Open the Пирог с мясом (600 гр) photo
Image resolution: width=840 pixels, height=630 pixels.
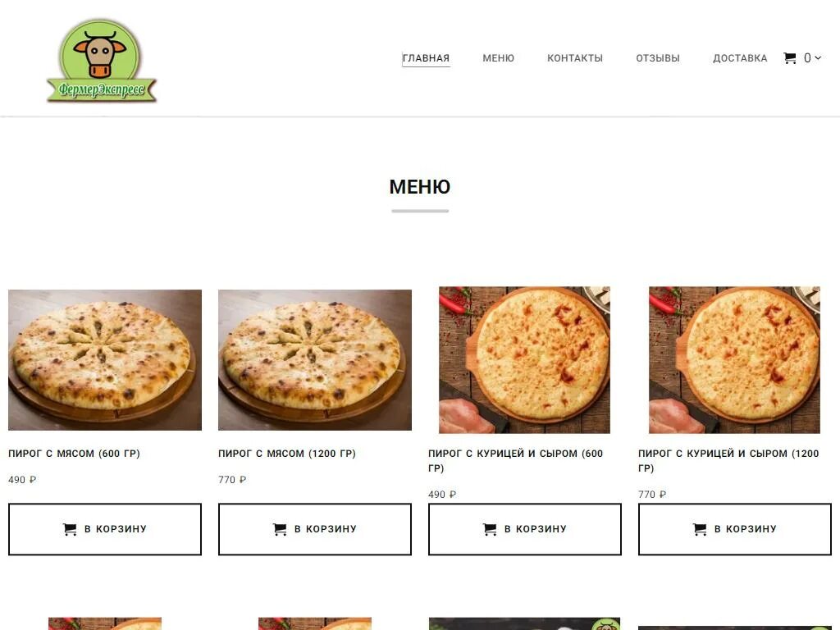point(105,360)
